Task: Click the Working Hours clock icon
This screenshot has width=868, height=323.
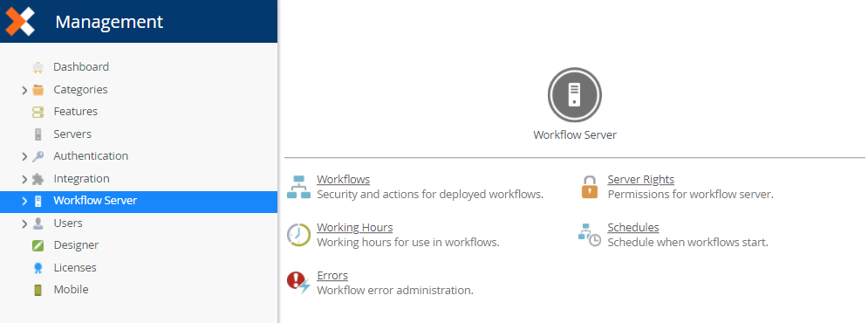Action: coord(298,235)
